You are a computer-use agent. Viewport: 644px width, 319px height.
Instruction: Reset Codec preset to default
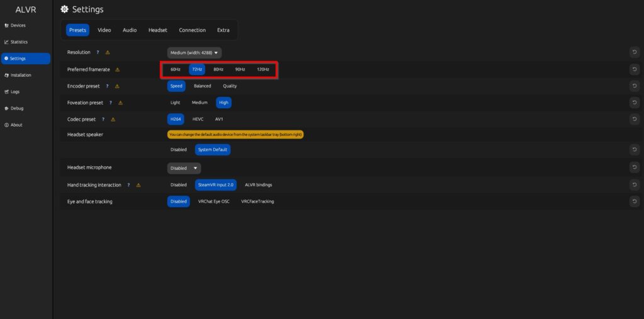tap(635, 119)
